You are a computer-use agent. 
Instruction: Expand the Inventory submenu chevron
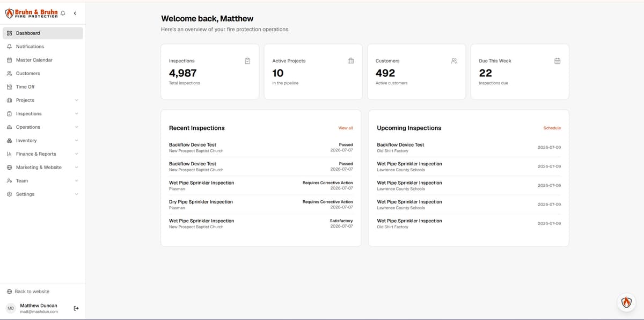point(76,141)
